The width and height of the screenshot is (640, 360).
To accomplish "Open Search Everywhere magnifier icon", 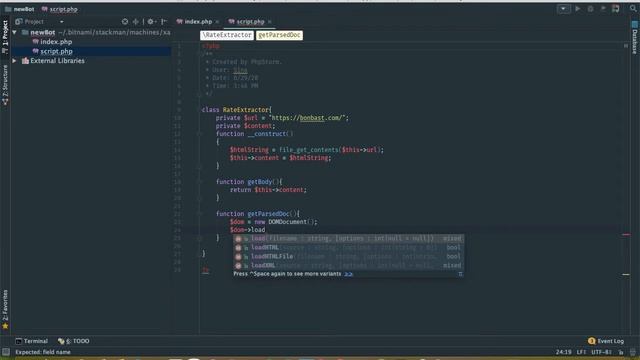I will tap(633, 9).
